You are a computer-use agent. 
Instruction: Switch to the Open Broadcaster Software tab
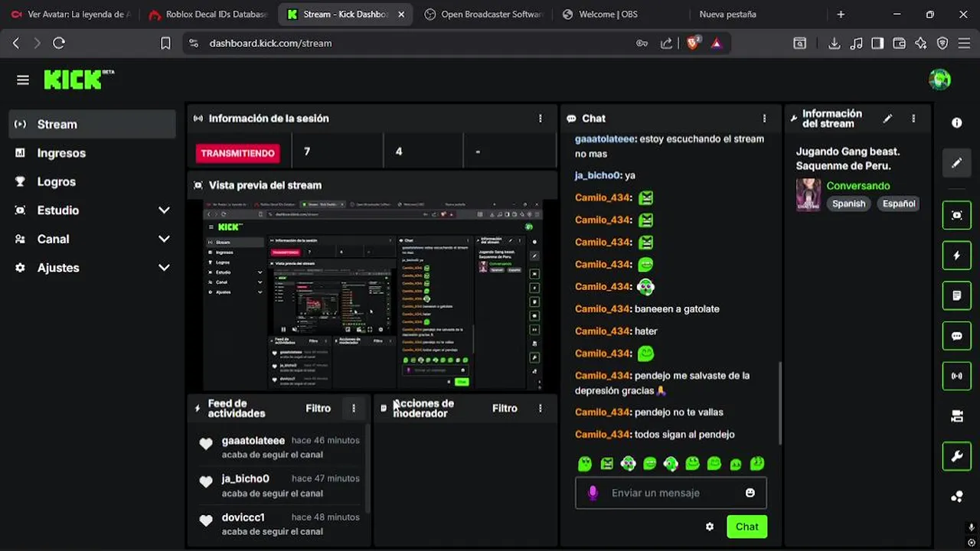[482, 15]
